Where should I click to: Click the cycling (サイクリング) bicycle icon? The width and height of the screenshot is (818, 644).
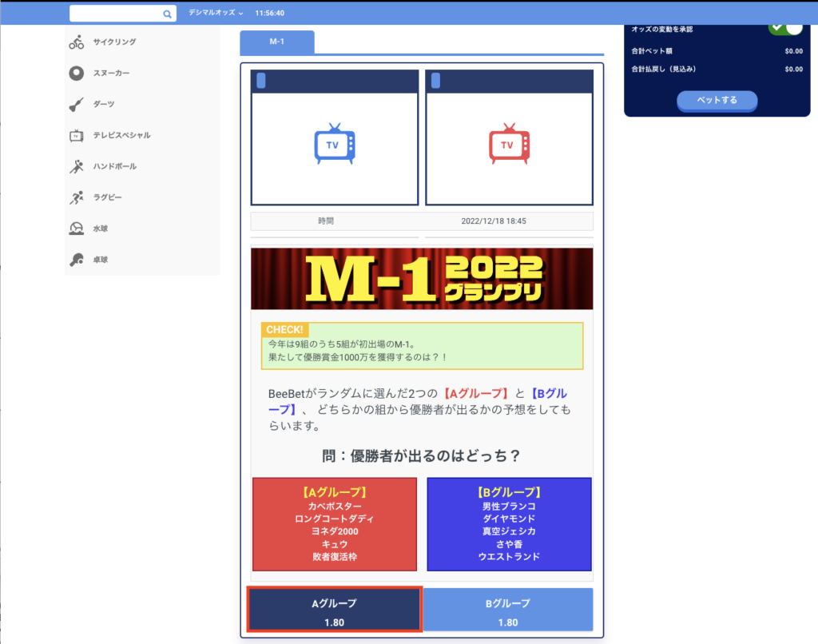click(76, 42)
